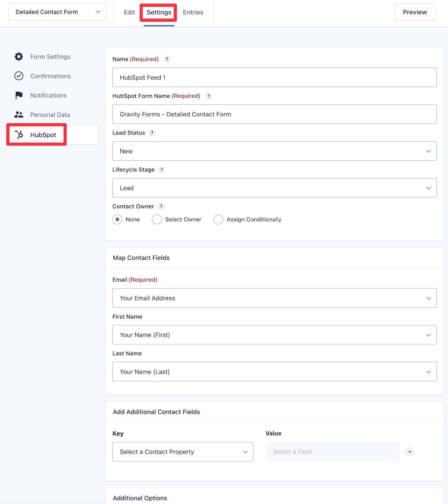Screen dimensions: 448x504
Task: Click into the feed Name input field
Action: coord(274,77)
